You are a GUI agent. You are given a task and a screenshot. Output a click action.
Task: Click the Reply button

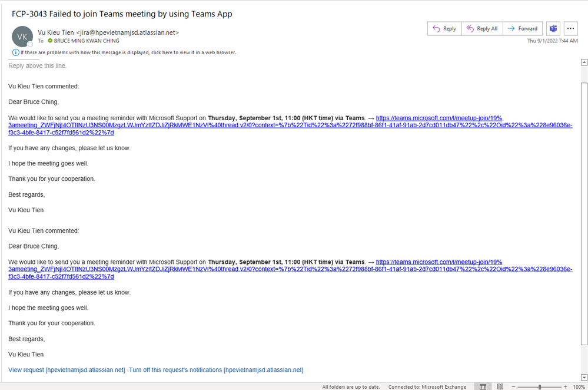point(444,28)
